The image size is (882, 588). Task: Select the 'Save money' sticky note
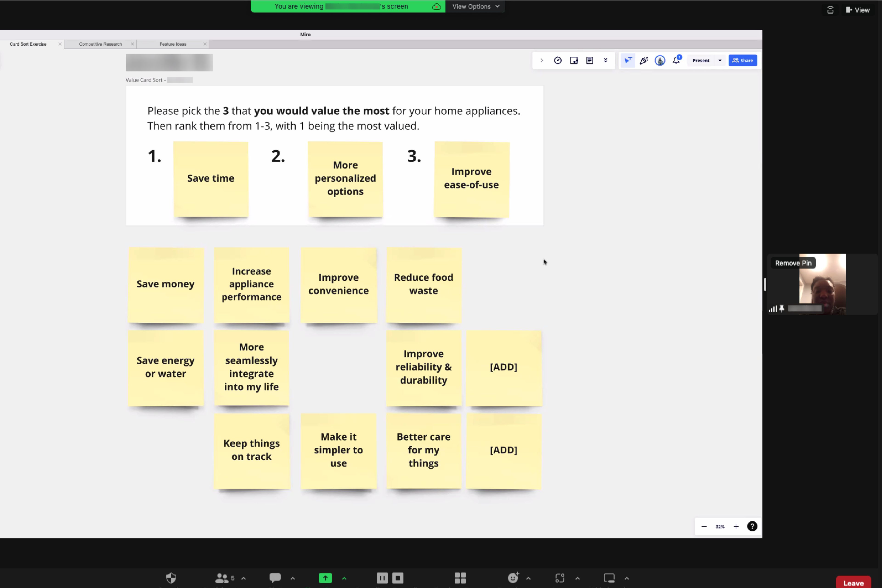166,285
